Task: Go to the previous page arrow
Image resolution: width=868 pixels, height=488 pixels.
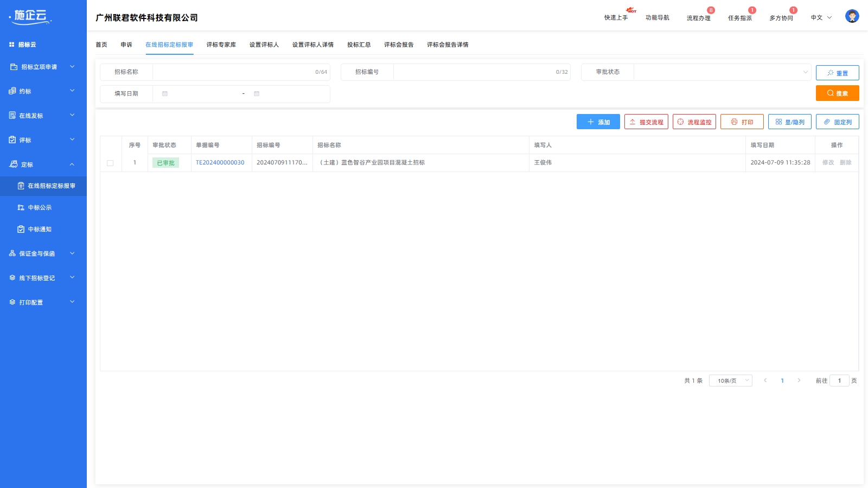Action: tap(765, 381)
